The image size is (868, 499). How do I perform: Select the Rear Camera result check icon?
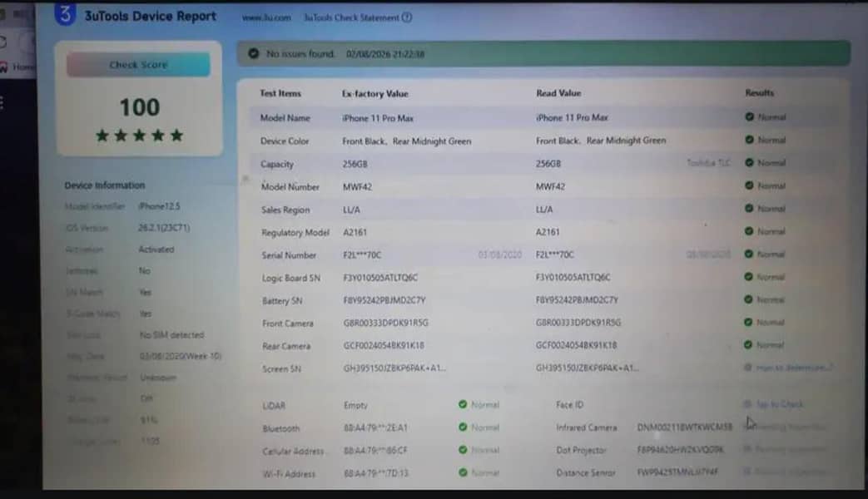click(x=748, y=344)
